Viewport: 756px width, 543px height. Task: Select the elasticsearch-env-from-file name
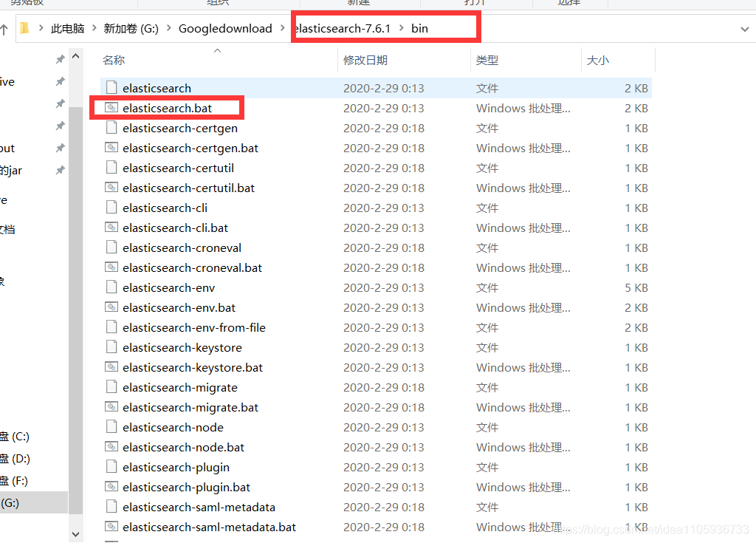[194, 328]
